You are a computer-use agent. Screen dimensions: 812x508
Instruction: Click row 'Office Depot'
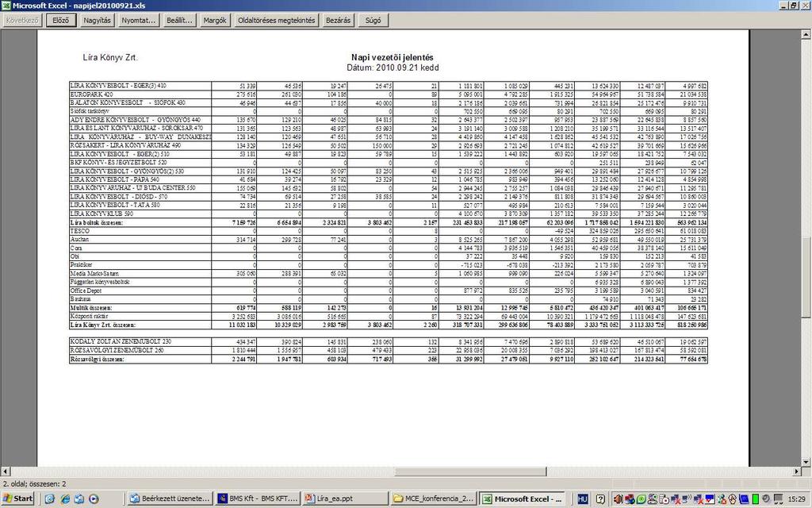click(x=389, y=291)
